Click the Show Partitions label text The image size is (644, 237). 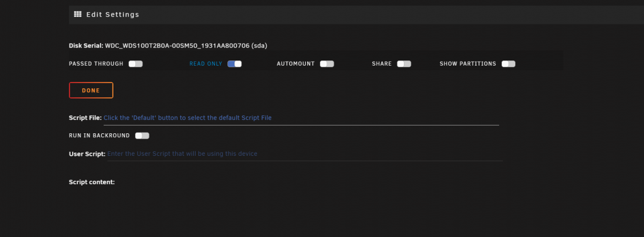click(x=468, y=64)
